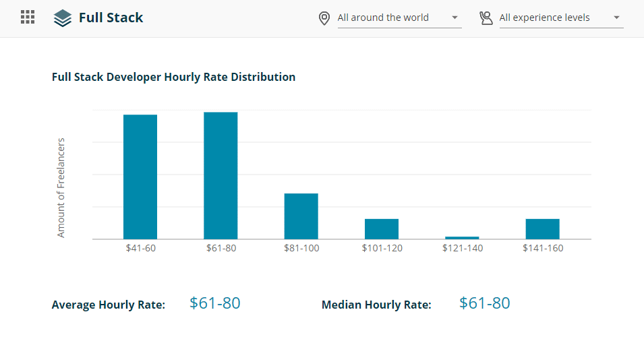Viewport: 644px width, 341px height.
Task: Click the $101-120 bar in chart
Action: [382, 228]
